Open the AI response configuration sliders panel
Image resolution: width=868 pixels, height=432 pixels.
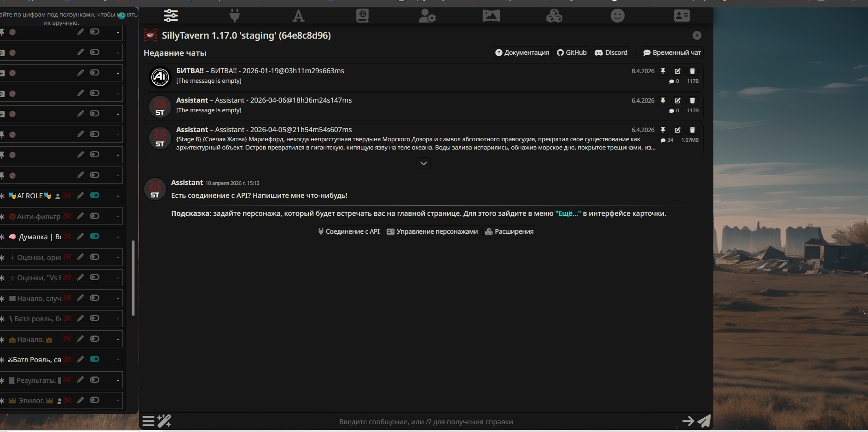pyautogui.click(x=171, y=16)
